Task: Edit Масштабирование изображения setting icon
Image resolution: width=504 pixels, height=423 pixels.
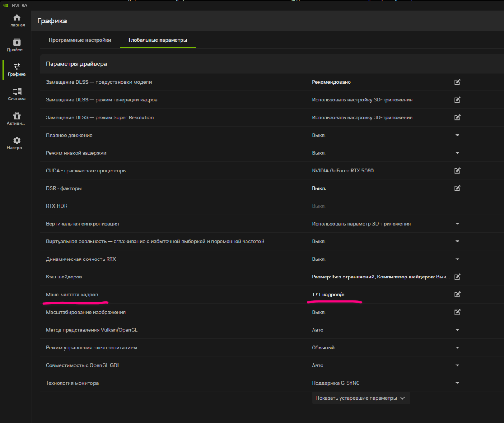Action: (x=457, y=312)
